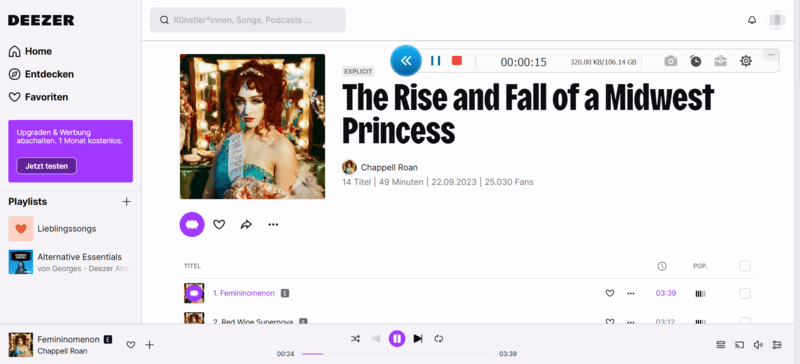Click the playing icon on Femininomenon row
800x364 pixels.
click(x=194, y=294)
